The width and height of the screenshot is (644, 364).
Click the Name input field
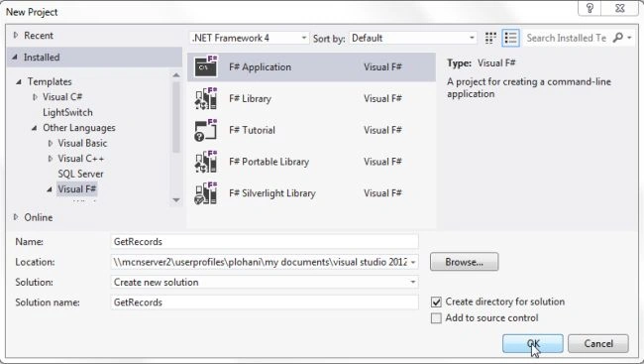click(265, 241)
